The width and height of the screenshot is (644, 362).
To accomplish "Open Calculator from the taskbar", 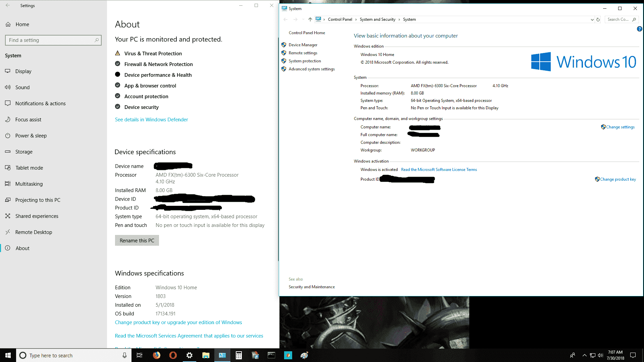I will pos(238,355).
